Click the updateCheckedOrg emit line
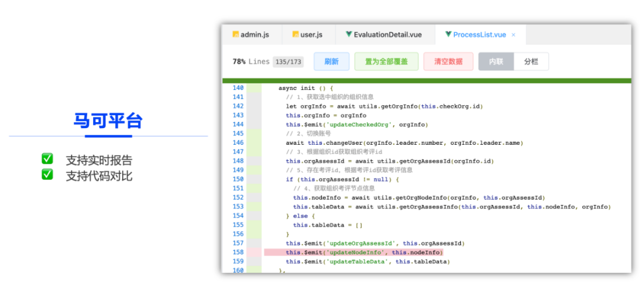Viewport: 644px width, 292px height. [357, 125]
